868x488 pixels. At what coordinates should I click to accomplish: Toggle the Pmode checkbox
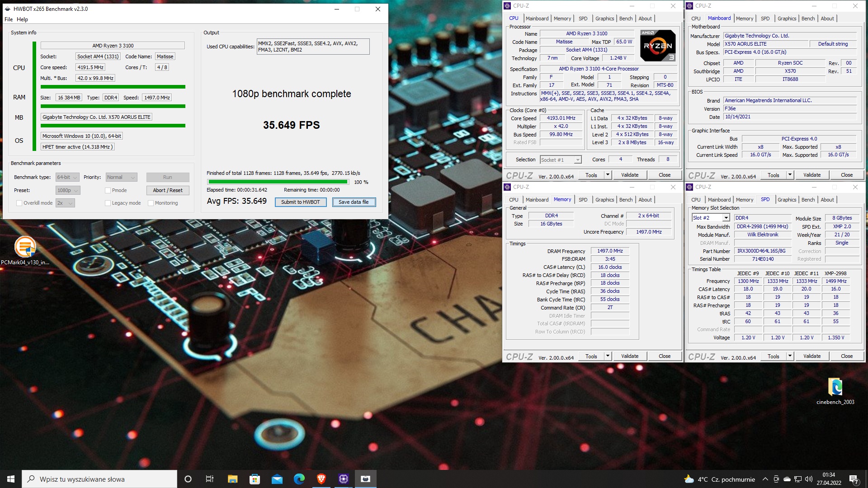pos(108,191)
